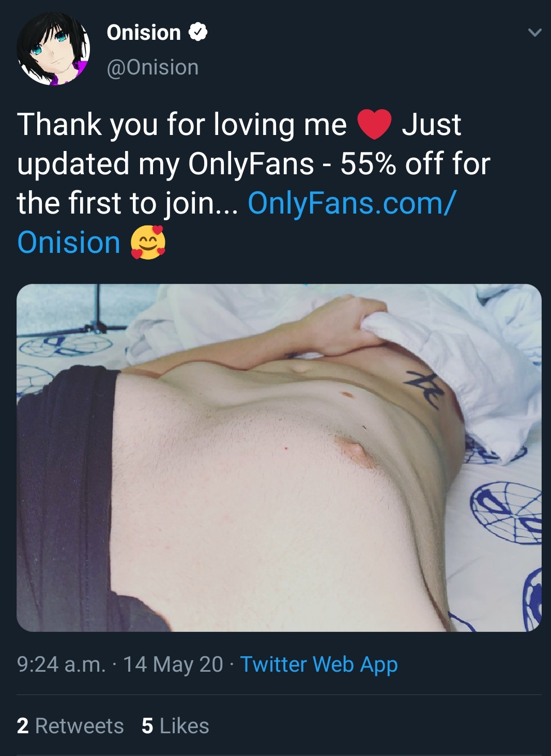This screenshot has height=756, width=551.
Task: Open the Onision display name
Action: coord(144,33)
